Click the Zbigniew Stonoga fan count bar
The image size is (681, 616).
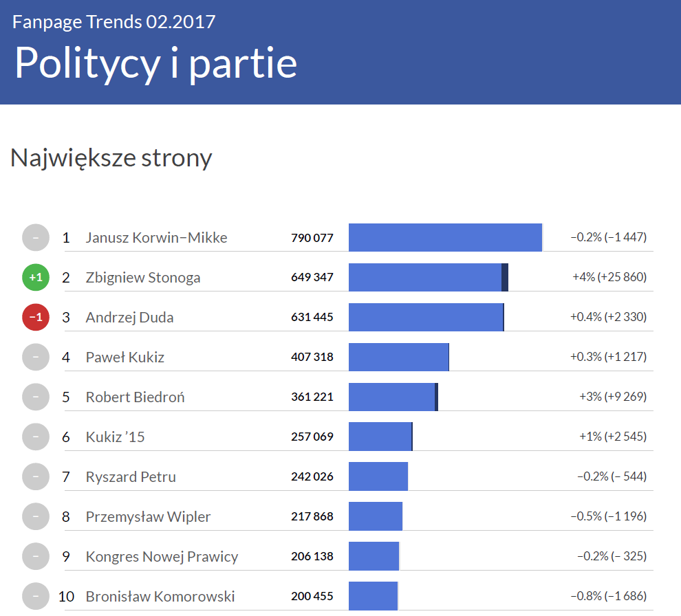(x=428, y=278)
